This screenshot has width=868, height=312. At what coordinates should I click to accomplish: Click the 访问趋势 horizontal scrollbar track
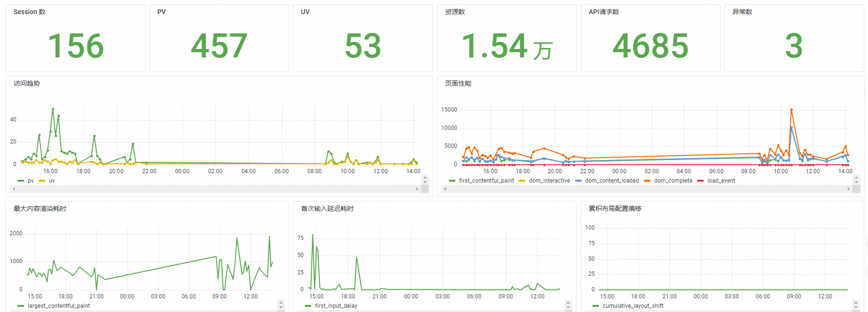pos(215,189)
